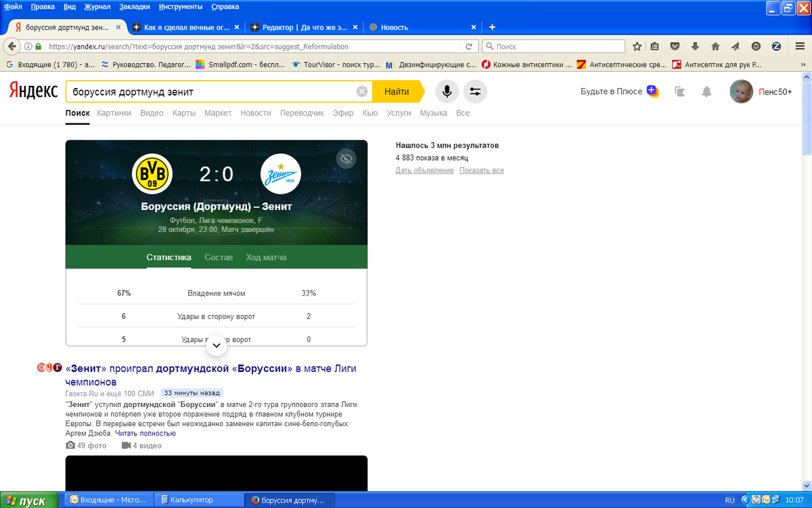
Task: Click 'Читать полностью' link
Action: tap(145, 433)
